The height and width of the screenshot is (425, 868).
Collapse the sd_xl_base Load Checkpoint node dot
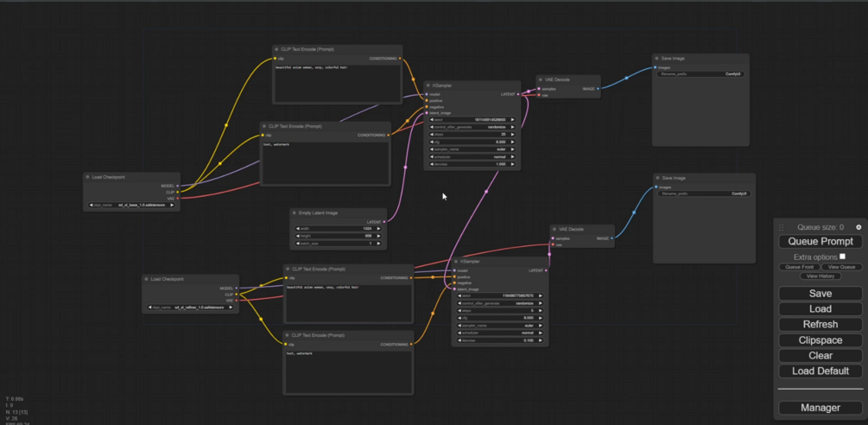pyautogui.click(x=88, y=177)
